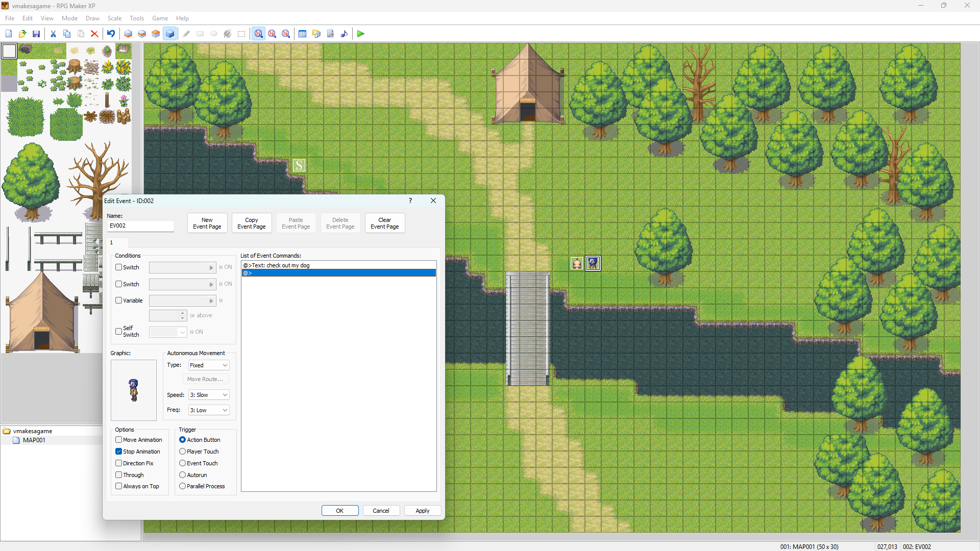Click the Apply button

click(423, 511)
